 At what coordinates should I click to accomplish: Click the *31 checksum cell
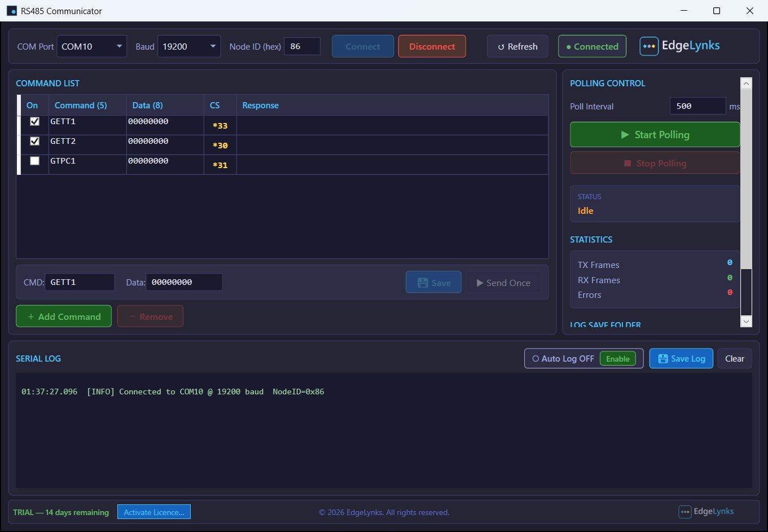pyautogui.click(x=220, y=165)
